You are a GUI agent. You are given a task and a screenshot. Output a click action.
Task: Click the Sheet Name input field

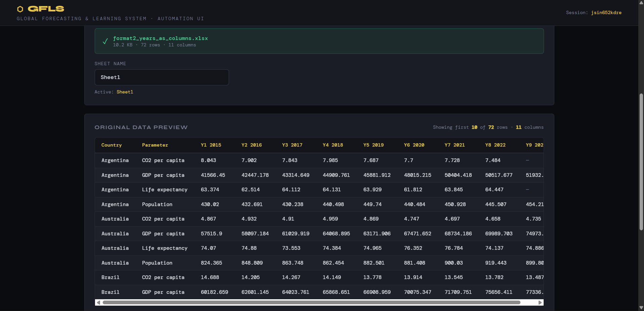click(162, 77)
